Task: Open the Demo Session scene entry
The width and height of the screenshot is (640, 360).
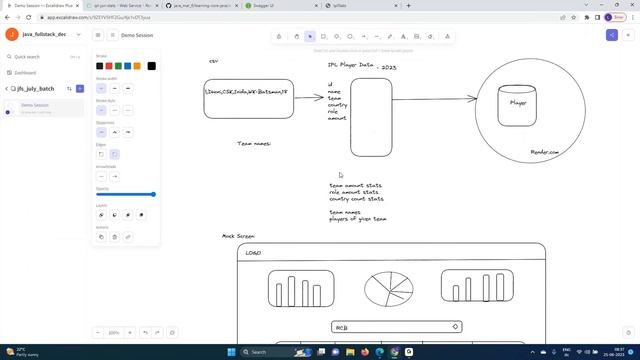Action: [43, 108]
